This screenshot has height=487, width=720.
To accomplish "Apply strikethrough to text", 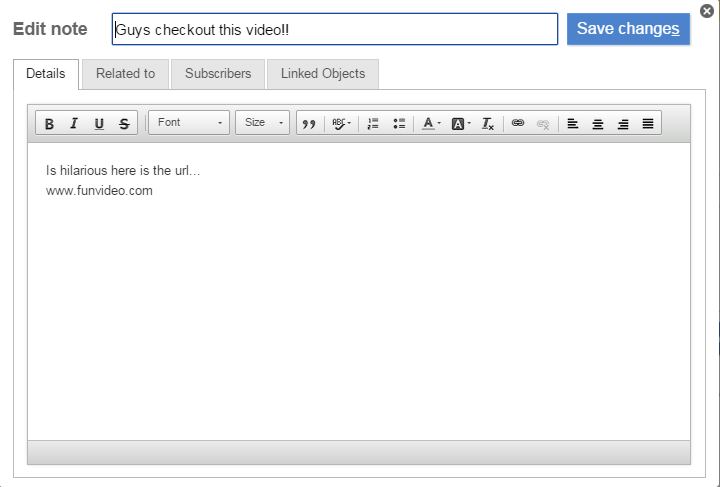I will (124, 123).
